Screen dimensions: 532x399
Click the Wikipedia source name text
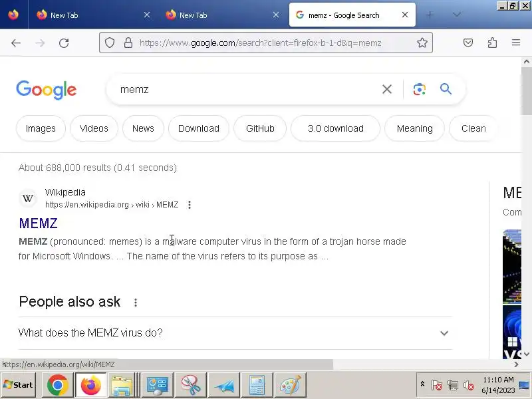pos(65,192)
